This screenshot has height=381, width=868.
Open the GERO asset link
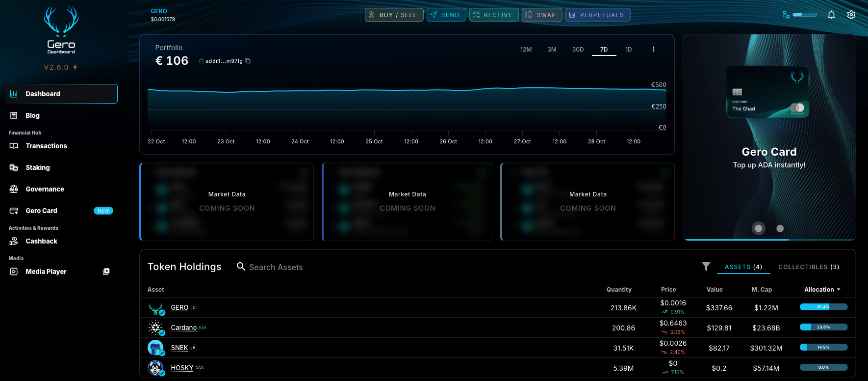click(179, 307)
